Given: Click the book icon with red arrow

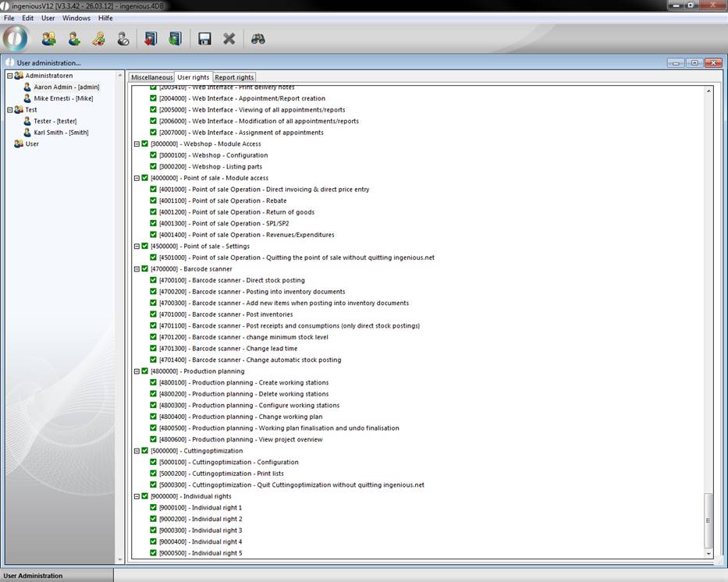Looking at the screenshot, I should 151,38.
